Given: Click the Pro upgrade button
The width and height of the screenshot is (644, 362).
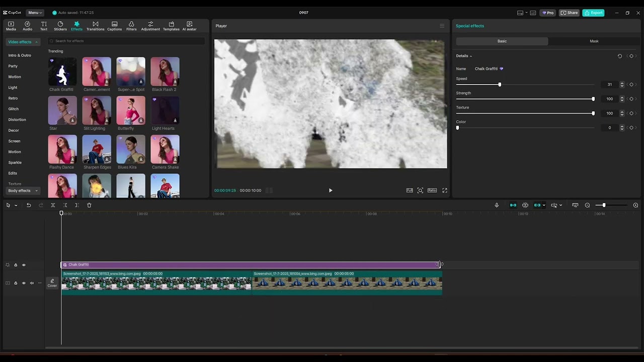Looking at the screenshot, I should tap(548, 13).
